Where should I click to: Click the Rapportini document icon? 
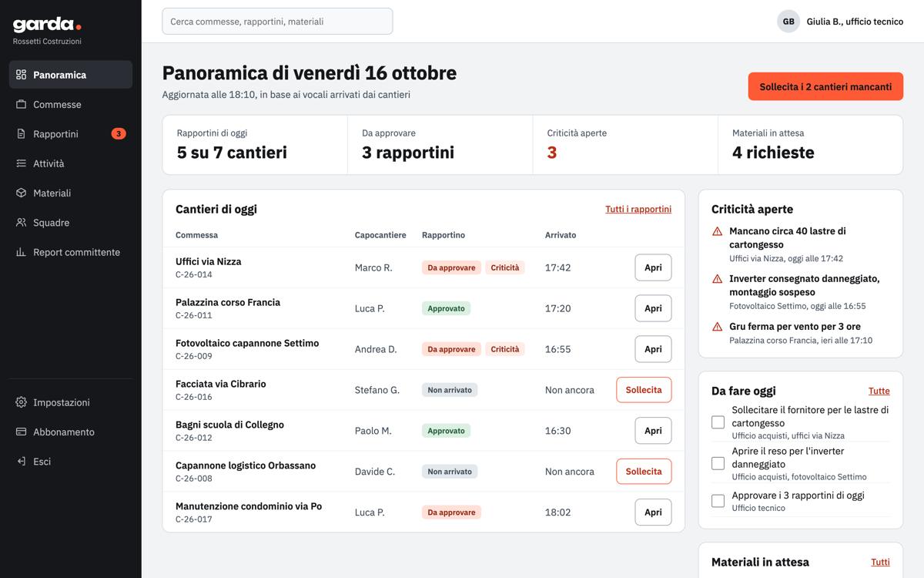[x=22, y=134]
